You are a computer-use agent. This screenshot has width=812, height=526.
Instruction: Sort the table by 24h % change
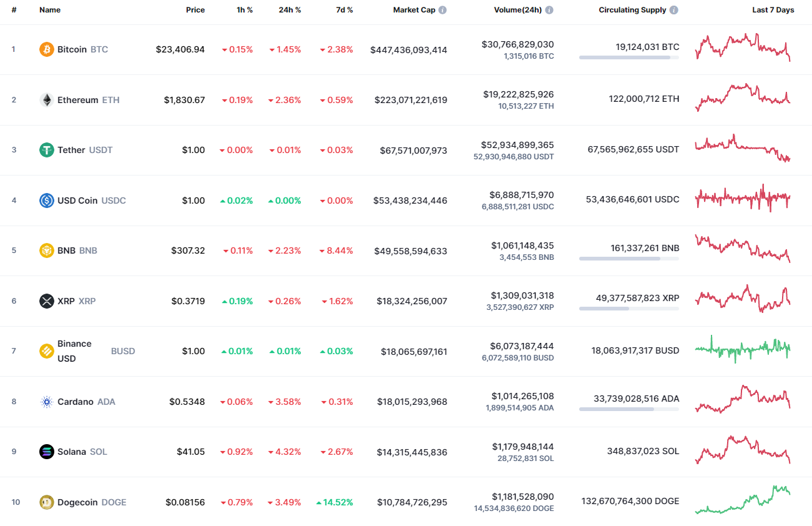(290, 9)
